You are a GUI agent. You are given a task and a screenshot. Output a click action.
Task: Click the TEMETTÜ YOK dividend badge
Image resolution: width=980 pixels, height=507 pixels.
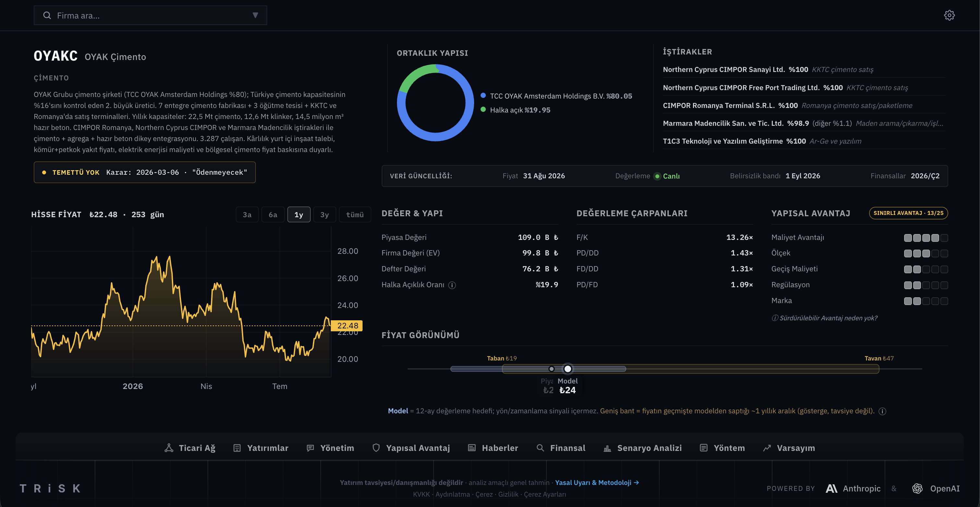click(145, 172)
